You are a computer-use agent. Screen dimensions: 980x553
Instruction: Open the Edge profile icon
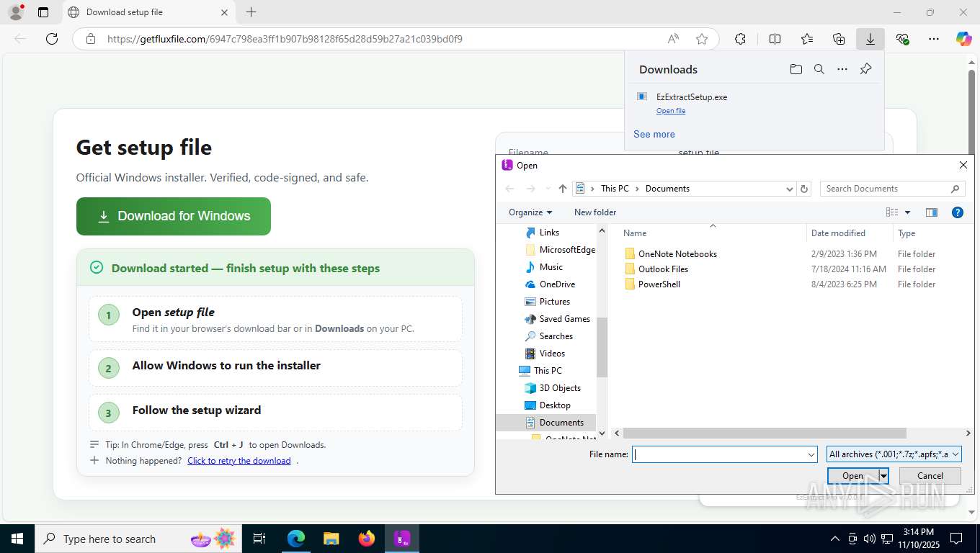[x=15, y=12]
